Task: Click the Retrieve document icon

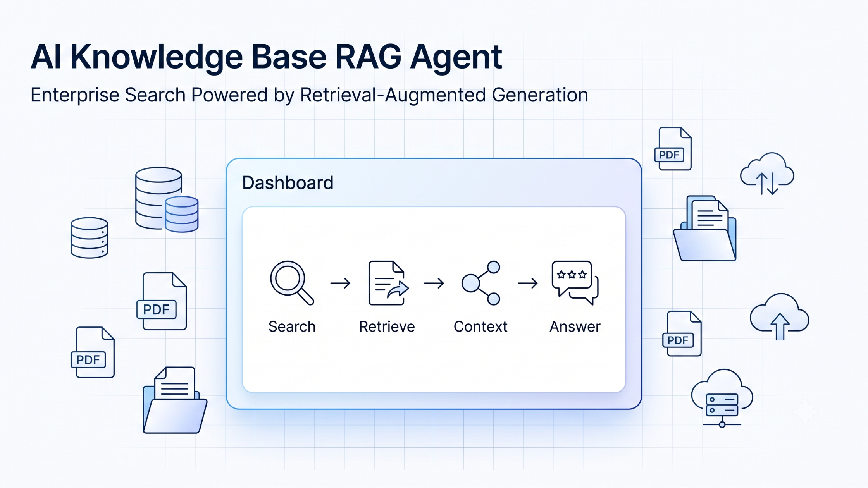Action: (x=388, y=283)
